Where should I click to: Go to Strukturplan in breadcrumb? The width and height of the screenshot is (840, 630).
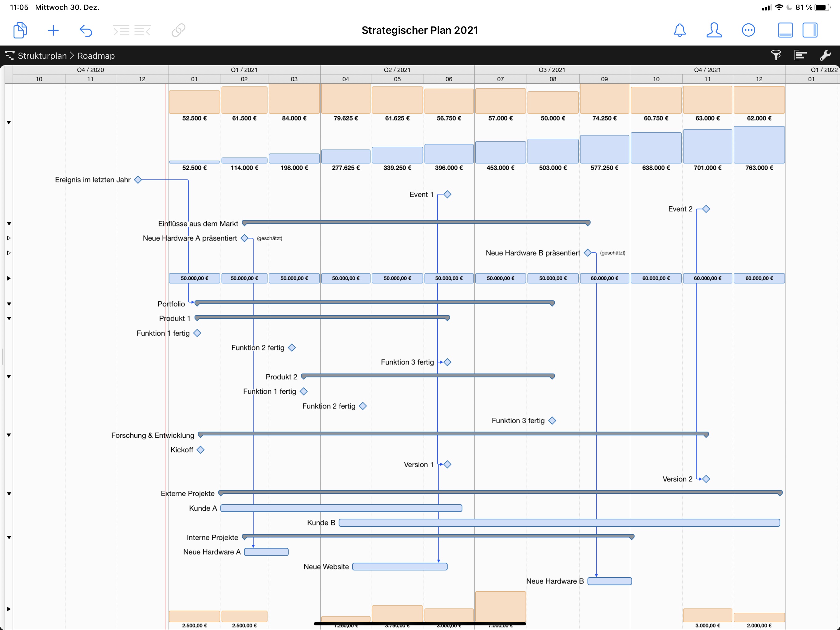[x=42, y=56]
